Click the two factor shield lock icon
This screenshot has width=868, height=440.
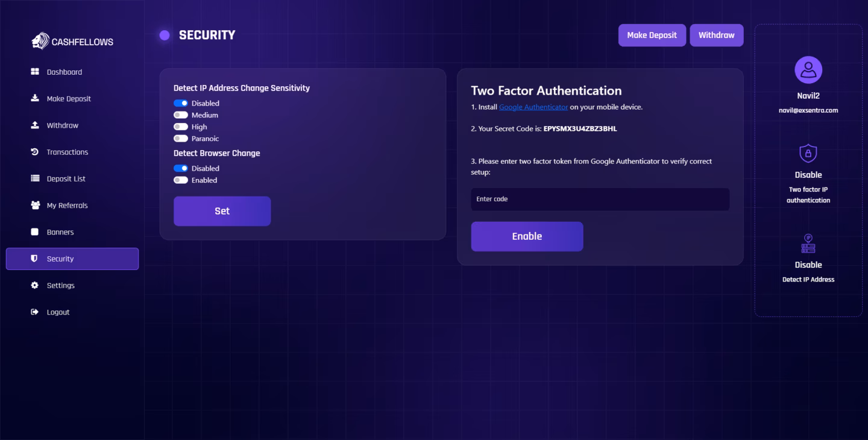click(x=808, y=154)
